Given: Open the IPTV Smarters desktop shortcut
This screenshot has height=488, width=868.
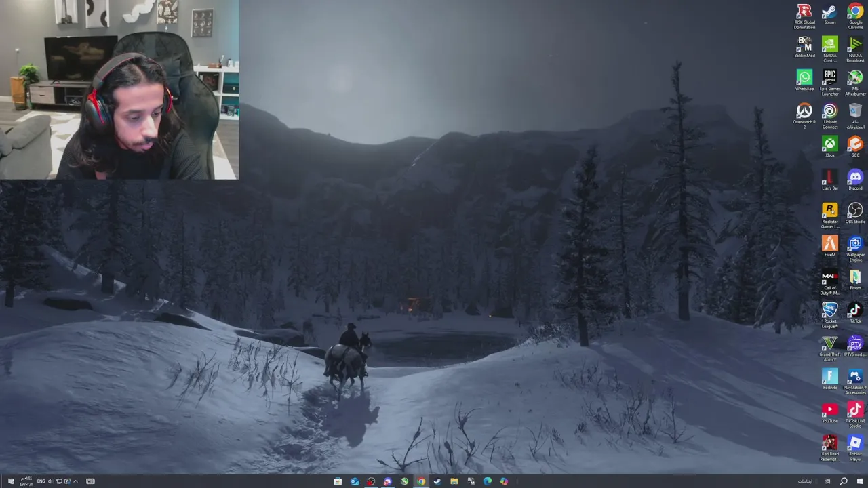Looking at the screenshot, I should click(x=855, y=344).
